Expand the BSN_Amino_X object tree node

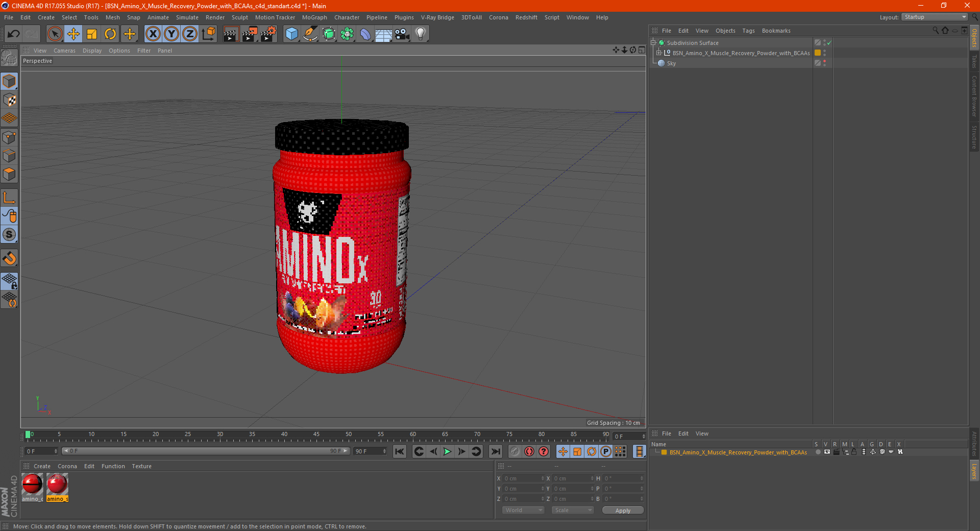pyautogui.click(x=659, y=53)
